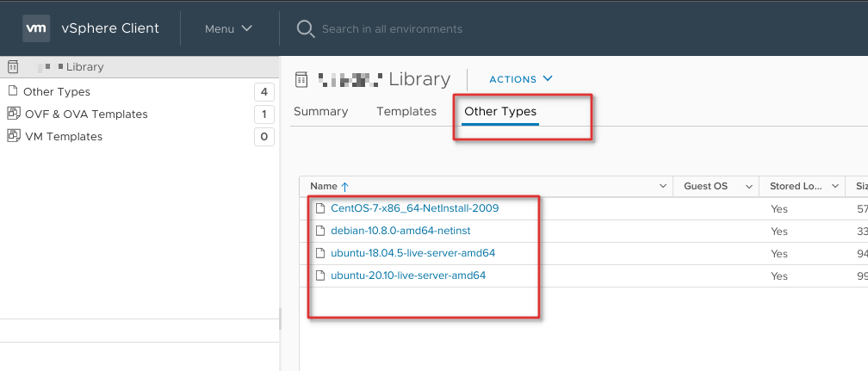Image resolution: width=868 pixels, height=371 pixels.
Task: Open the ubuntu-20.10-live-server-amd64 link
Action: (x=408, y=275)
